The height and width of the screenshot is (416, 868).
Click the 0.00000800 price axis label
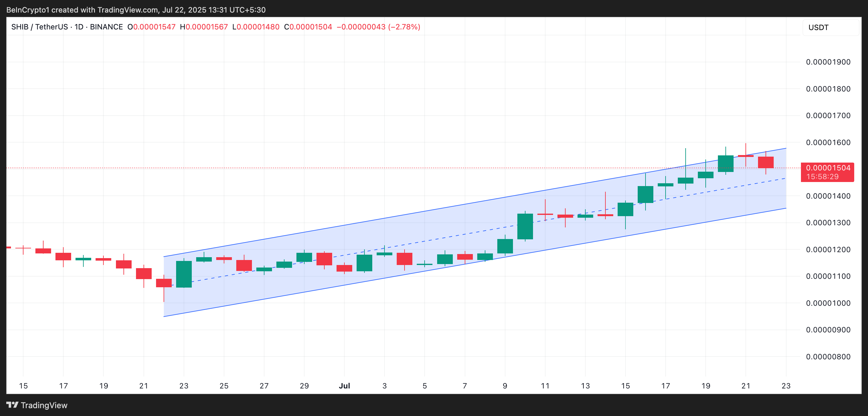[828, 357]
